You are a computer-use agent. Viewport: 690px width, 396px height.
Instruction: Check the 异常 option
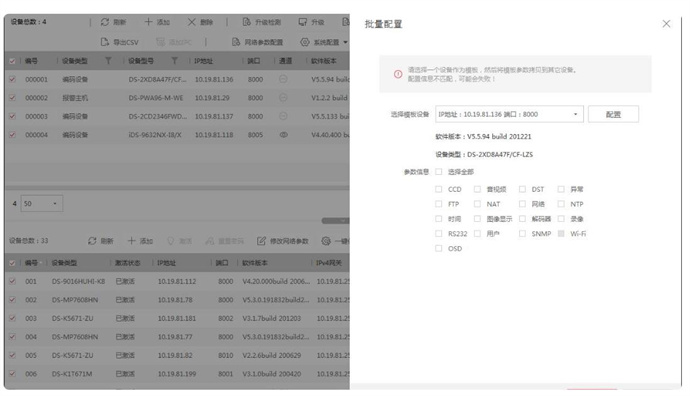coord(561,189)
